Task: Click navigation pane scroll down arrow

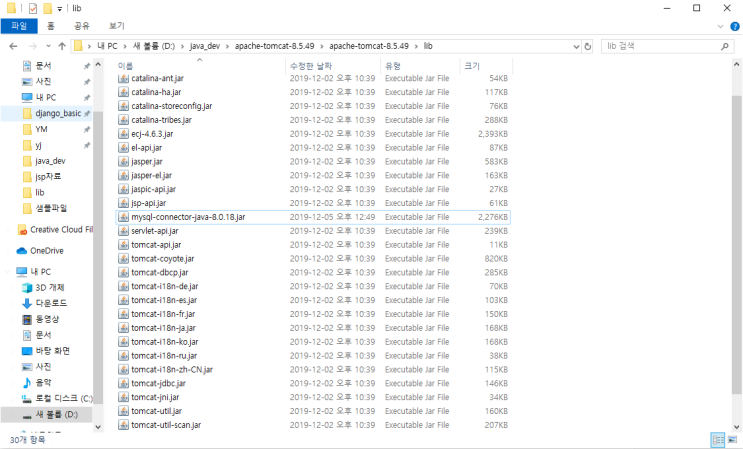Action: point(98,427)
